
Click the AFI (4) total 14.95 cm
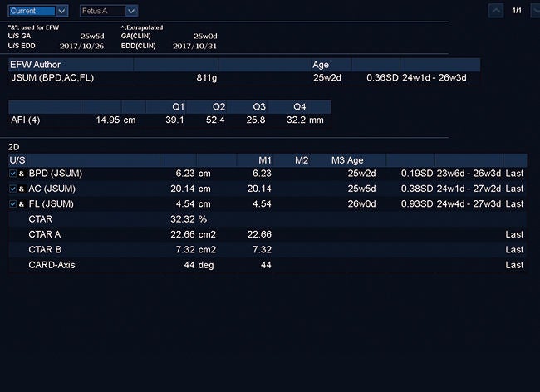pyautogui.click(x=115, y=120)
